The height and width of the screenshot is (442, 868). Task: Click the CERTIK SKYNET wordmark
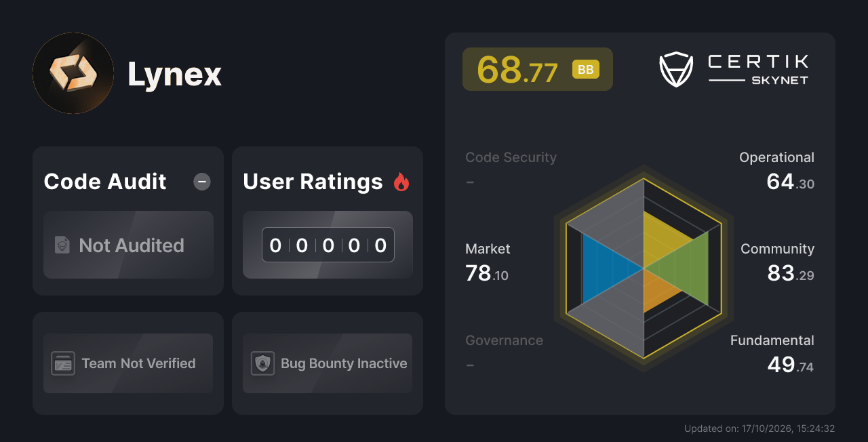758,69
